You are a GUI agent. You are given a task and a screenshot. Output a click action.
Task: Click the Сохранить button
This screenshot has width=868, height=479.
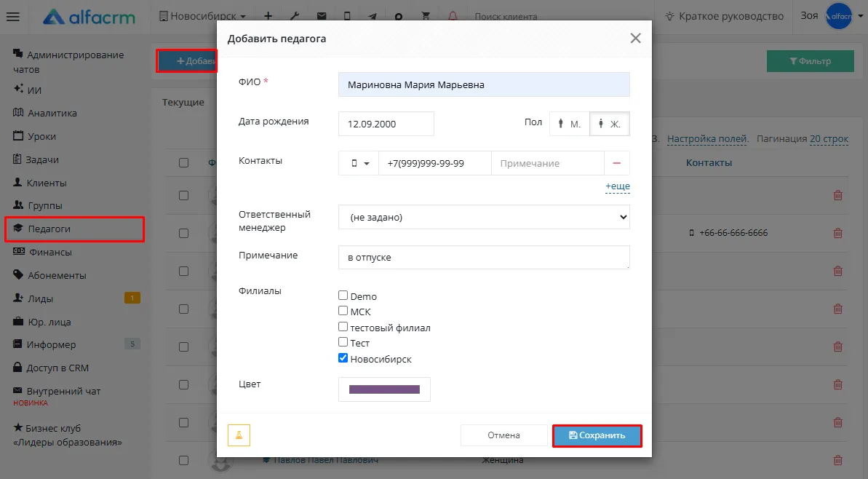click(x=597, y=436)
